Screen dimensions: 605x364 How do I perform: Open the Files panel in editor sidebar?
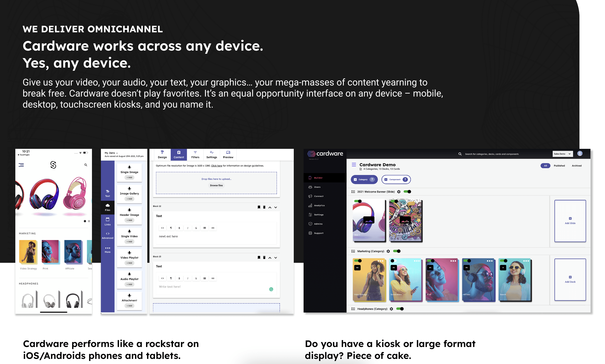(108, 207)
